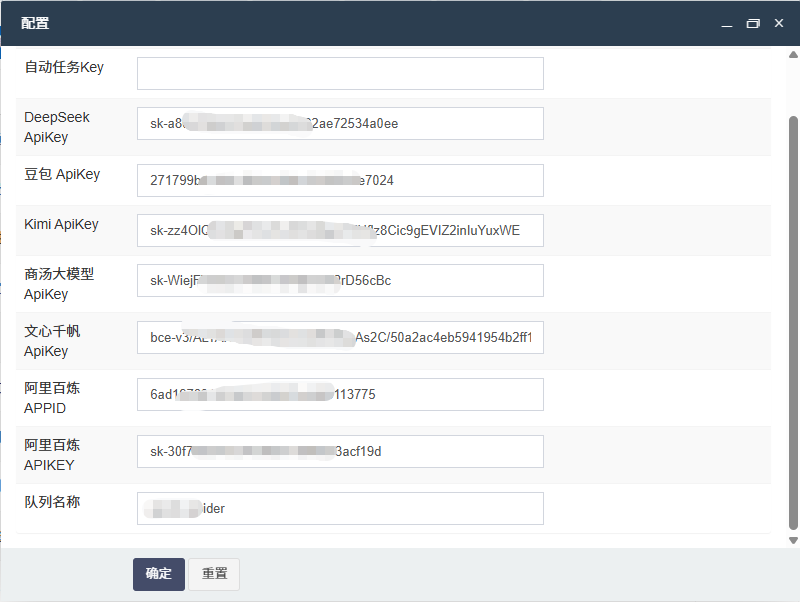Image resolution: width=800 pixels, height=602 pixels.
Task: Click the 自动任务Key label
Action: pyautogui.click(x=64, y=67)
